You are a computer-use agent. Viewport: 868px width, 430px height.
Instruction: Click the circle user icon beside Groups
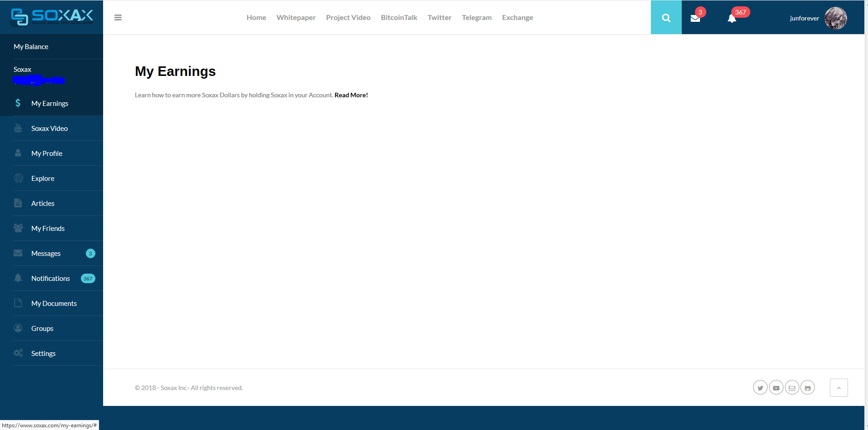point(18,328)
